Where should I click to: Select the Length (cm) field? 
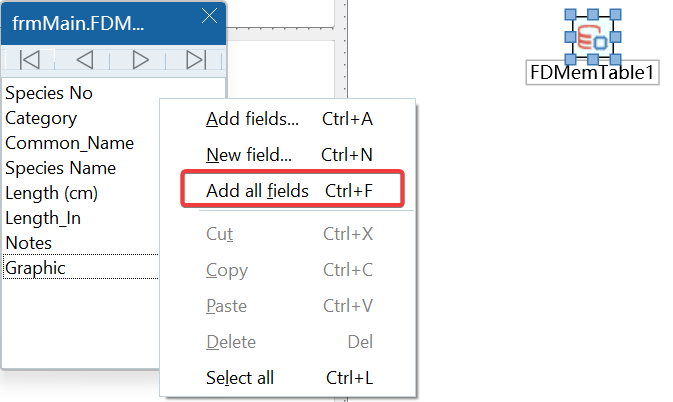pyautogui.click(x=51, y=193)
